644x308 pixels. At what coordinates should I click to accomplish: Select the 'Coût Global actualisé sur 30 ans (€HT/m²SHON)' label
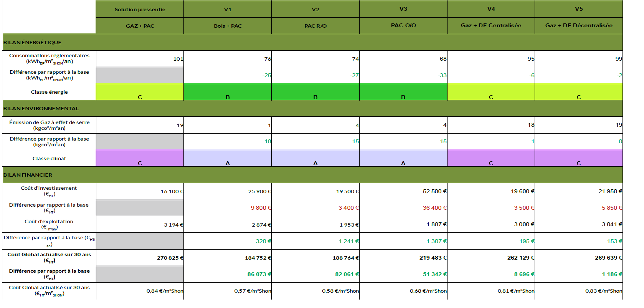tap(49, 291)
